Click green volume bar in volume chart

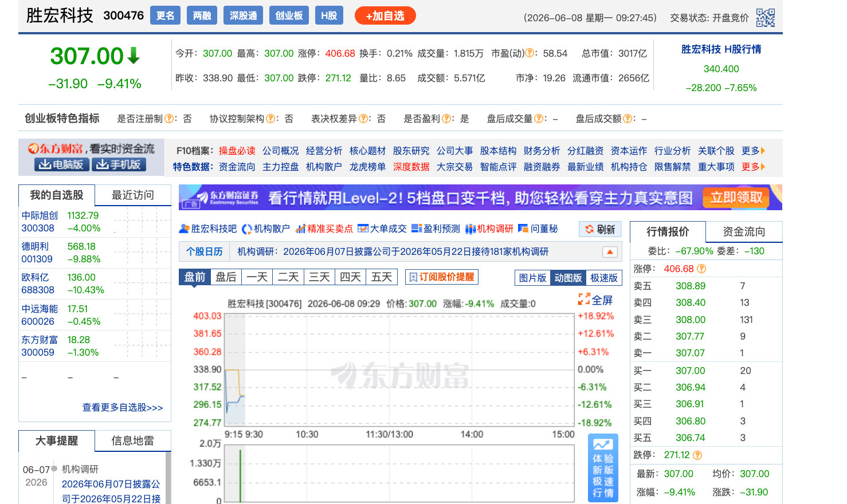[x=240, y=475]
